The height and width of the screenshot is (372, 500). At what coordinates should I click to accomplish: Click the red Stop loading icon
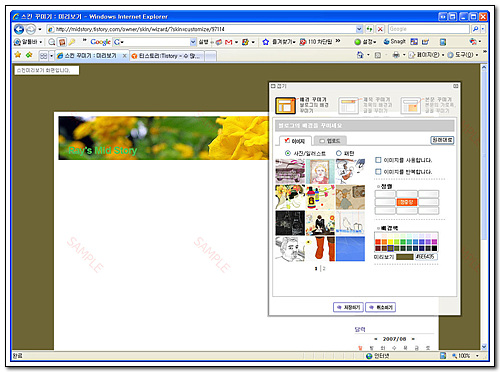click(x=380, y=29)
